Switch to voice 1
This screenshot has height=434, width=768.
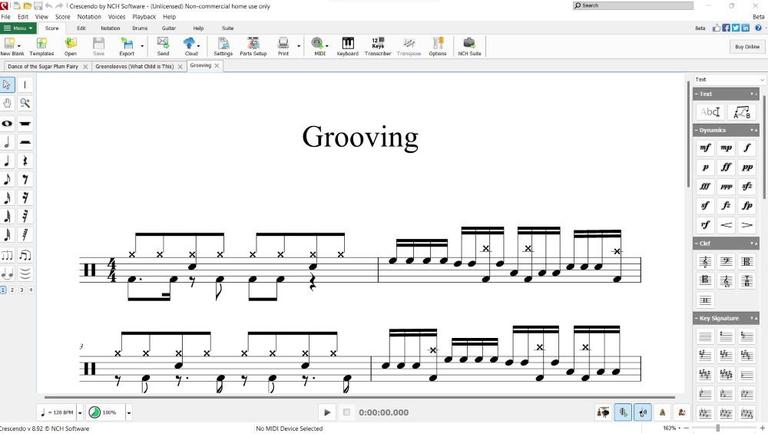(x=3, y=290)
